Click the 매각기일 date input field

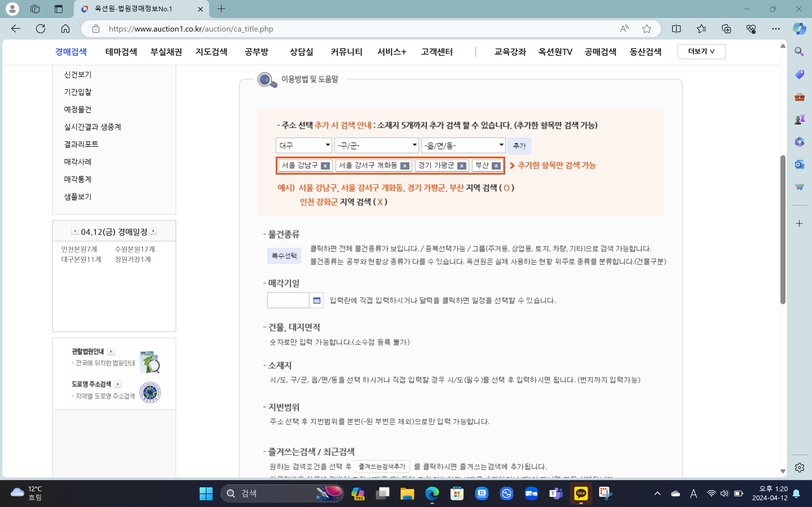tap(288, 300)
